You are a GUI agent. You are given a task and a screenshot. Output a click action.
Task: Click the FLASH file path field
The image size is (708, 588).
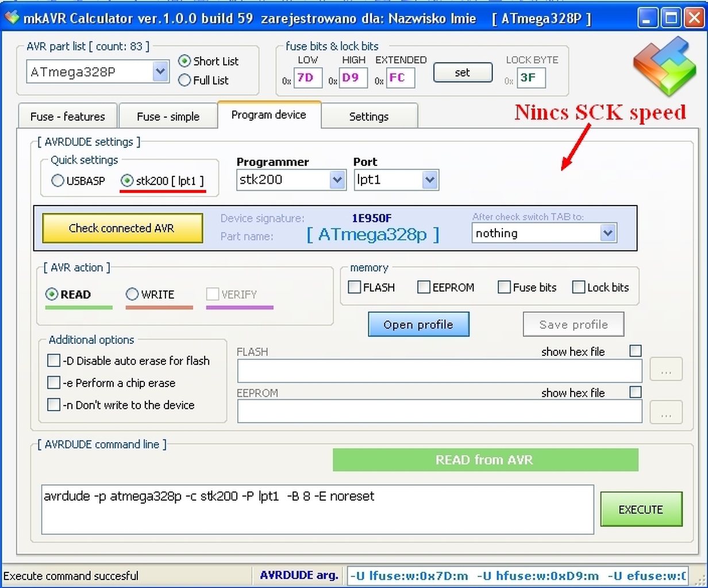[x=440, y=371]
